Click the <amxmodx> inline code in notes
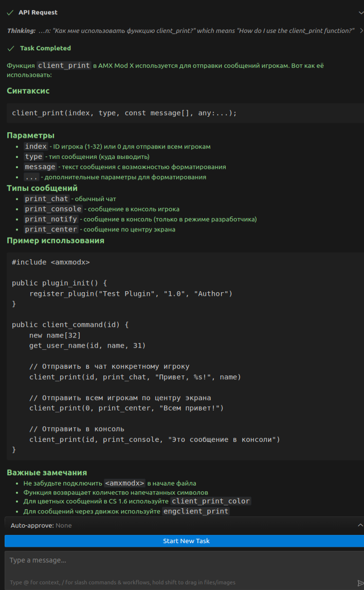Image resolution: width=364 pixels, height=590 pixels. coord(124,484)
